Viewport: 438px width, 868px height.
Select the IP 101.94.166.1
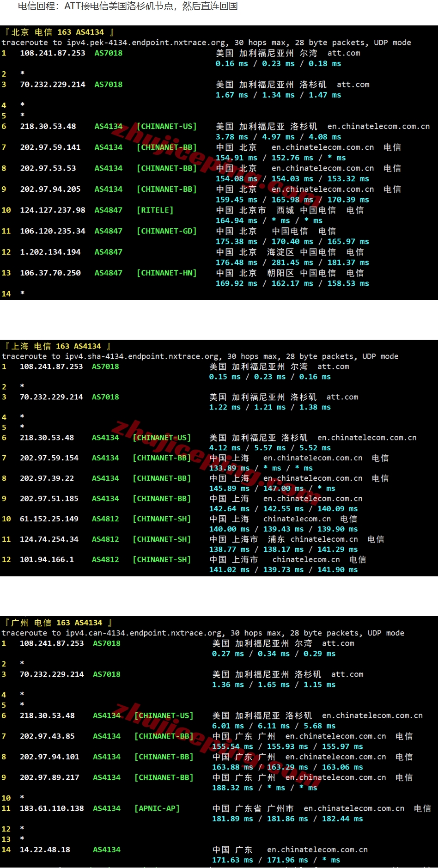coord(47,560)
